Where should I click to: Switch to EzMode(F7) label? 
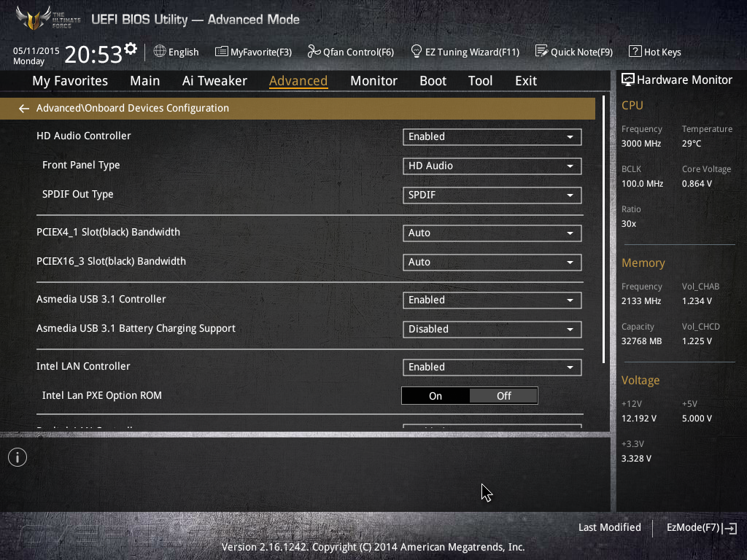(693, 528)
